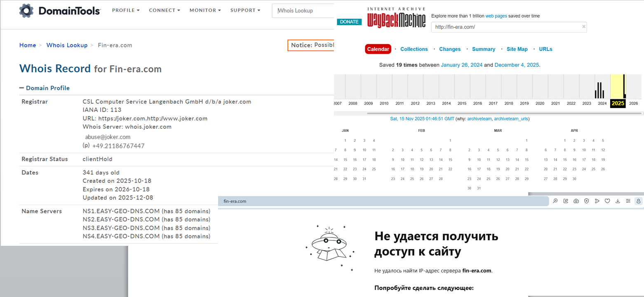644x297 pixels.
Task: Switch to the URLs tab
Action: [x=545, y=49]
